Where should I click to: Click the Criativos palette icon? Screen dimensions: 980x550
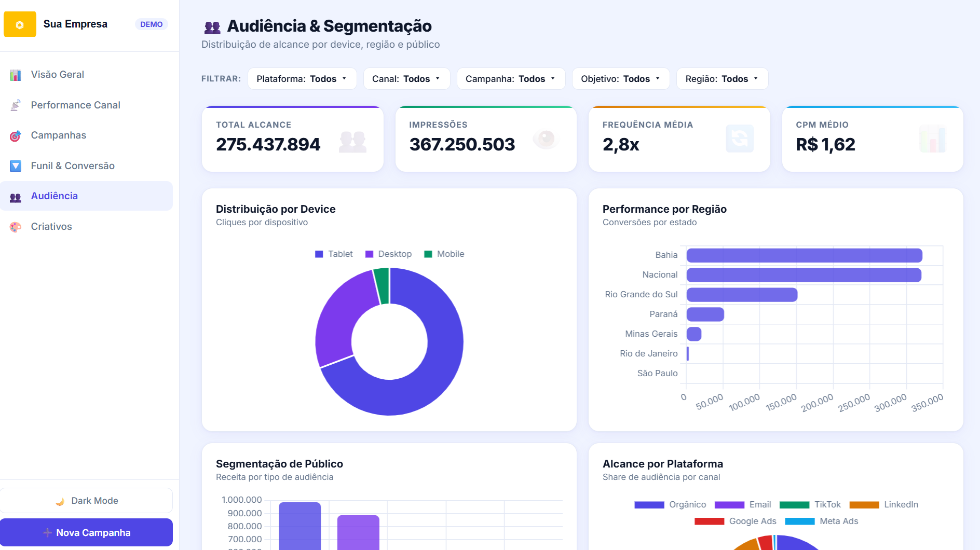tap(16, 227)
